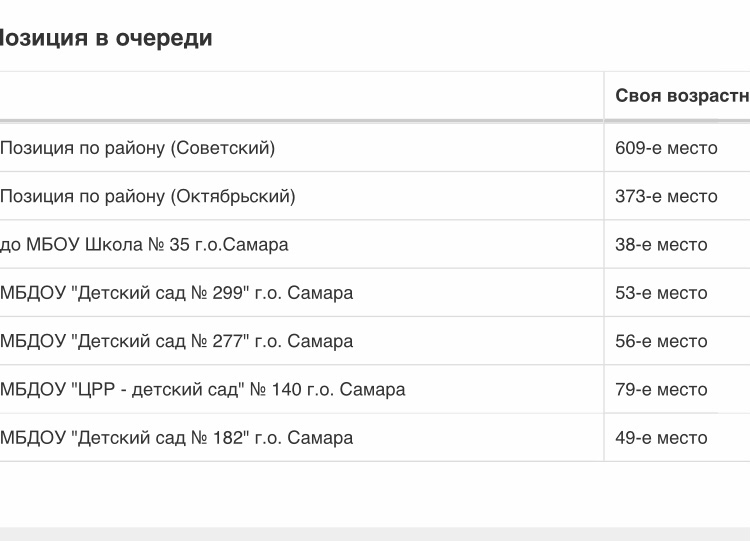Image resolution: width=750 pixels, height=541 pixels.
Task: Click row "Позиция по району (Октябрьский)"
Action: point(375,196)
